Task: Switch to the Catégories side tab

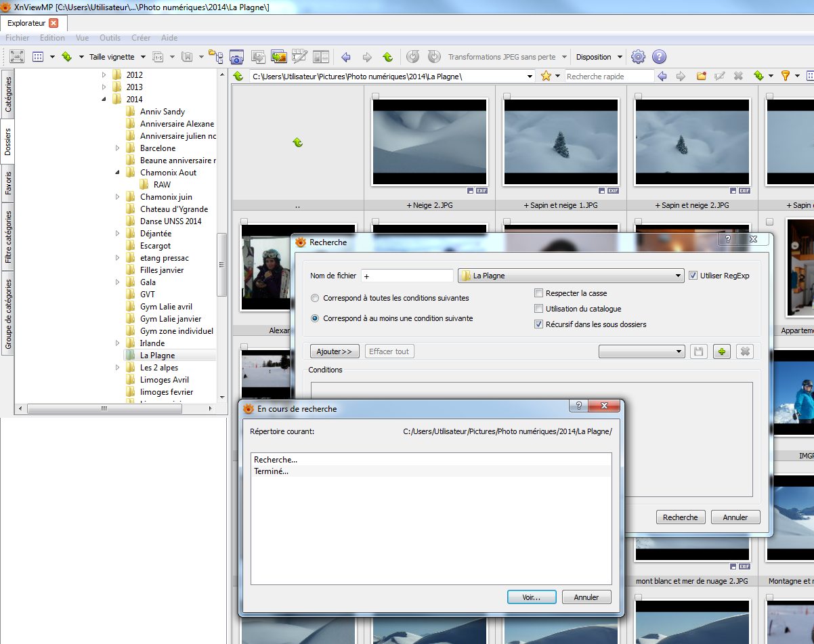Action: point(8,94)
